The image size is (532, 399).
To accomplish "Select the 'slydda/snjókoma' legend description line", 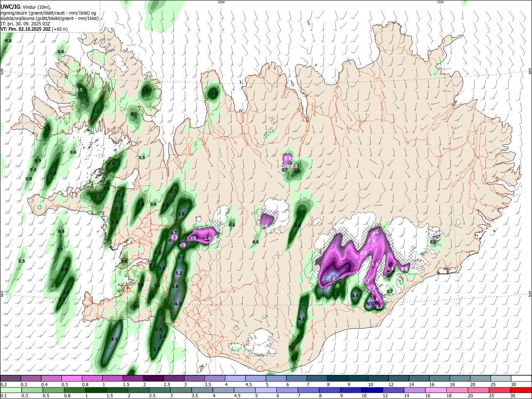I will pos(49,18).
